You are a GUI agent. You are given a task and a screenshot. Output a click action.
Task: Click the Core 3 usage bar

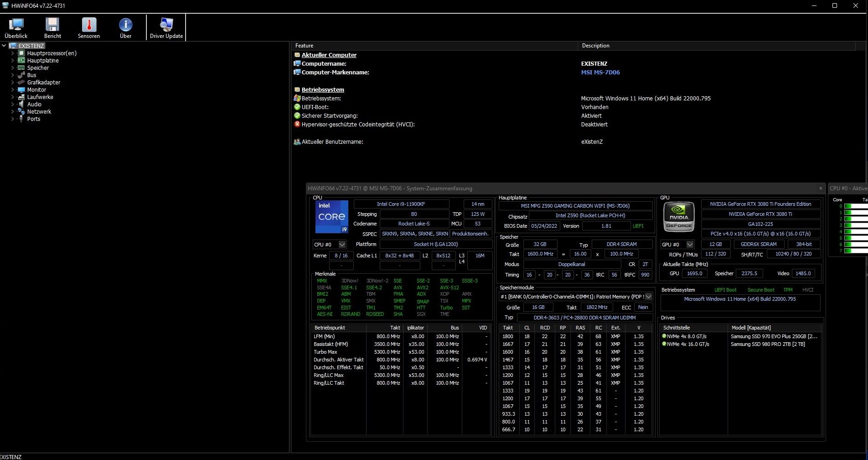[856, 225]
